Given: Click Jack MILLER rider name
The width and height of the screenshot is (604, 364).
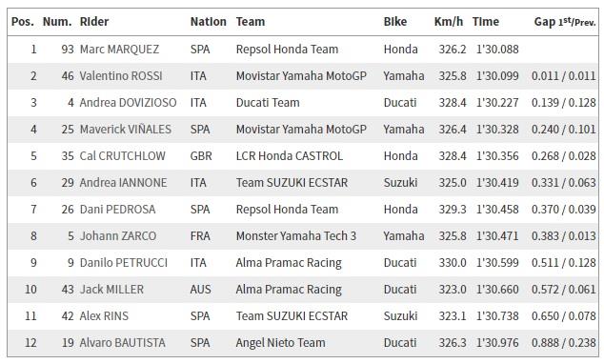Looking at the screenshot, I should coord(111,290).
